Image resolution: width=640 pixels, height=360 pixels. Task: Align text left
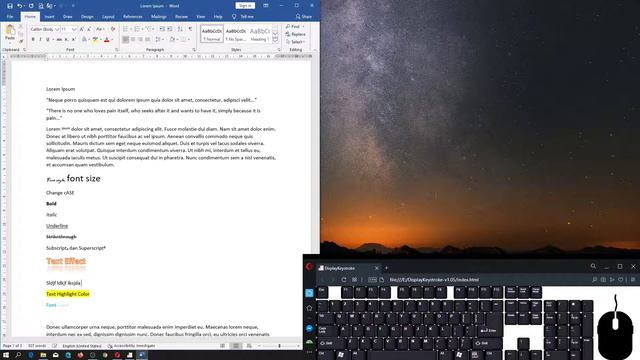pos(126,40)
